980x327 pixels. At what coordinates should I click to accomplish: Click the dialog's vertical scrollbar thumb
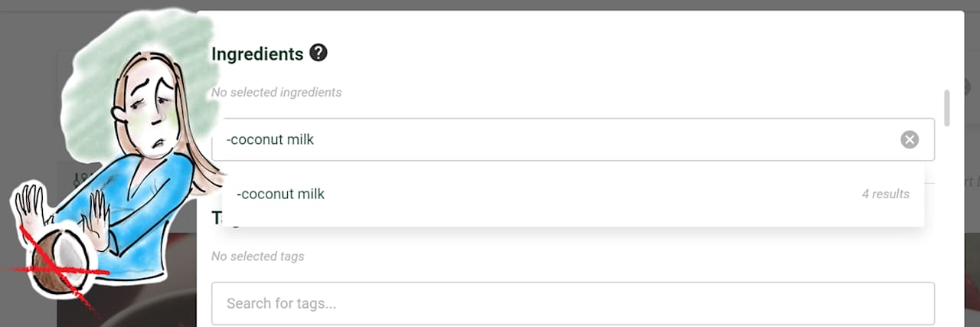[x=947, y=108]
